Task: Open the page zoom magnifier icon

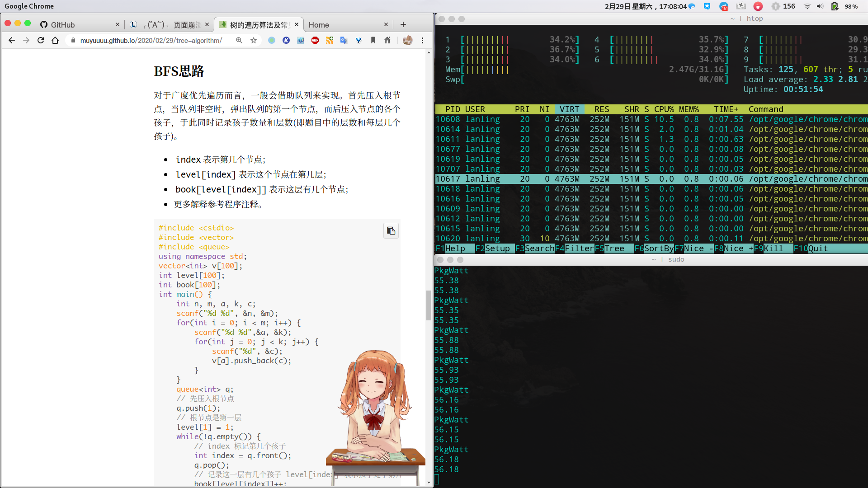Action: click(x=239, y=40)
